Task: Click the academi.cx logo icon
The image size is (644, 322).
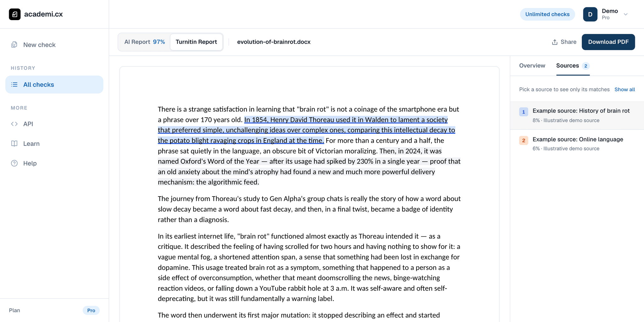Action: click(14, 14)
